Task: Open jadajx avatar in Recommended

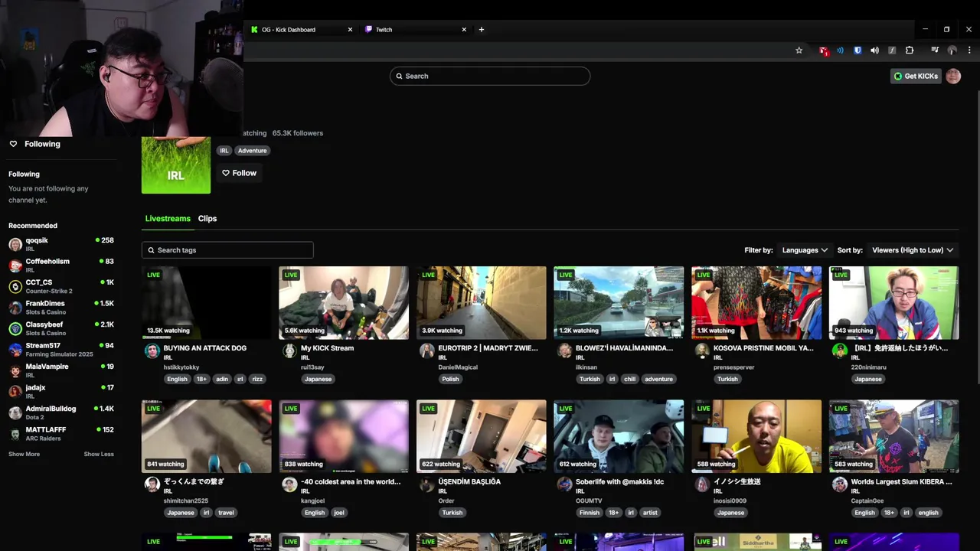Action: [15, 392]
